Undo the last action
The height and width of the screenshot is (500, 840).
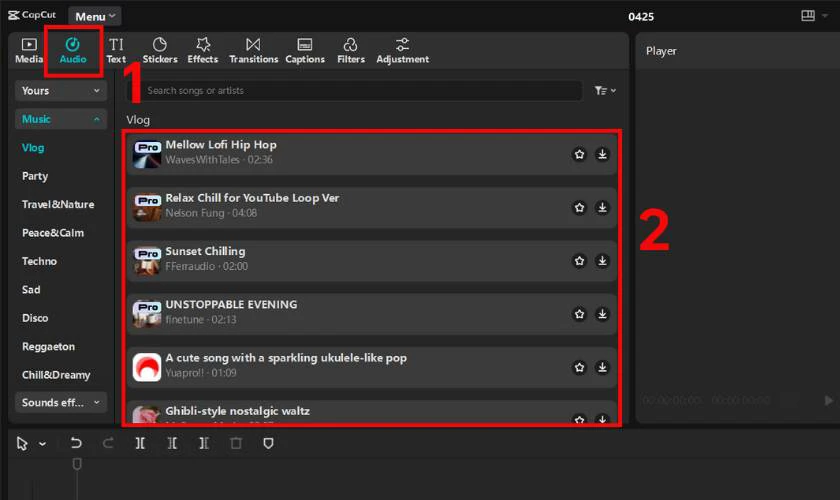tap(76, 443)
